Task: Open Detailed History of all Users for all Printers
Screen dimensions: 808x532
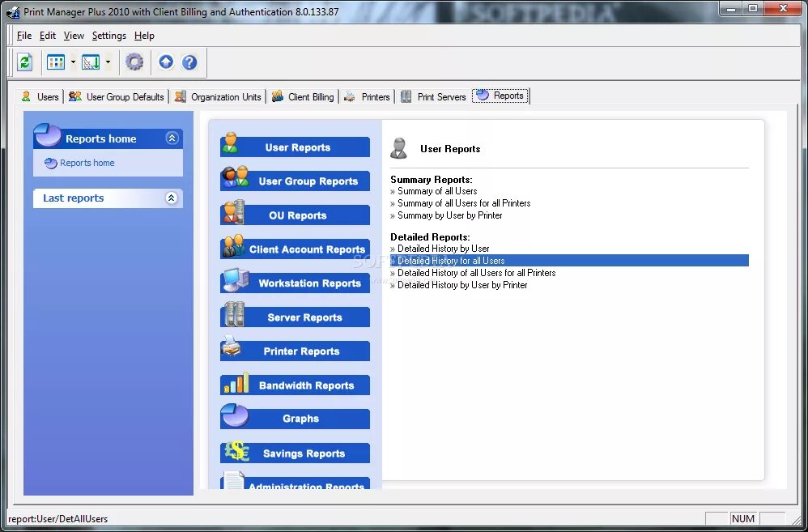Action: point(477,273)
